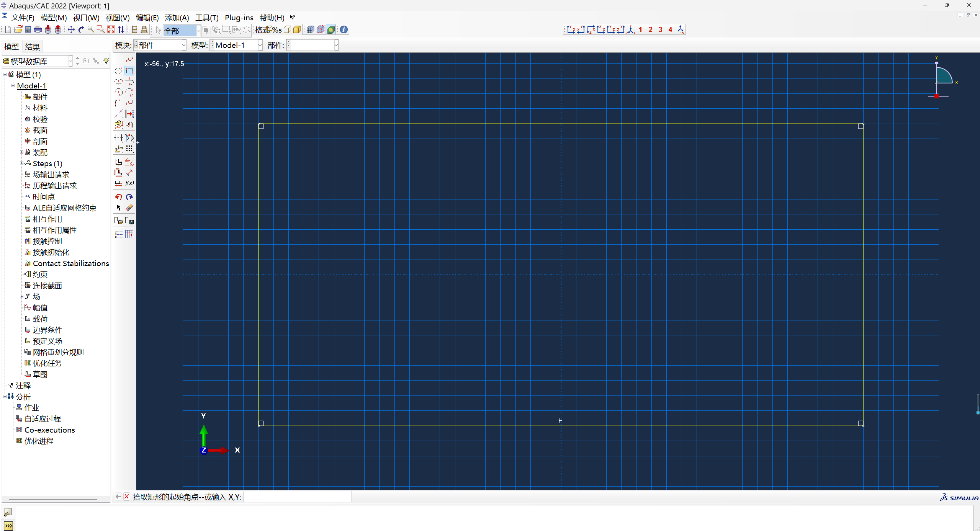980x531 pixels.
Task: Click the Save Model Database icon
Action: coord(28,29)
